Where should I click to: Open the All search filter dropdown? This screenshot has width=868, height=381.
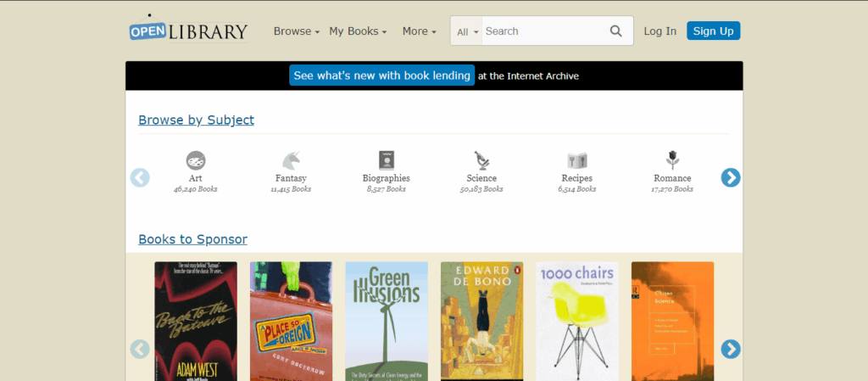point(467,31)
